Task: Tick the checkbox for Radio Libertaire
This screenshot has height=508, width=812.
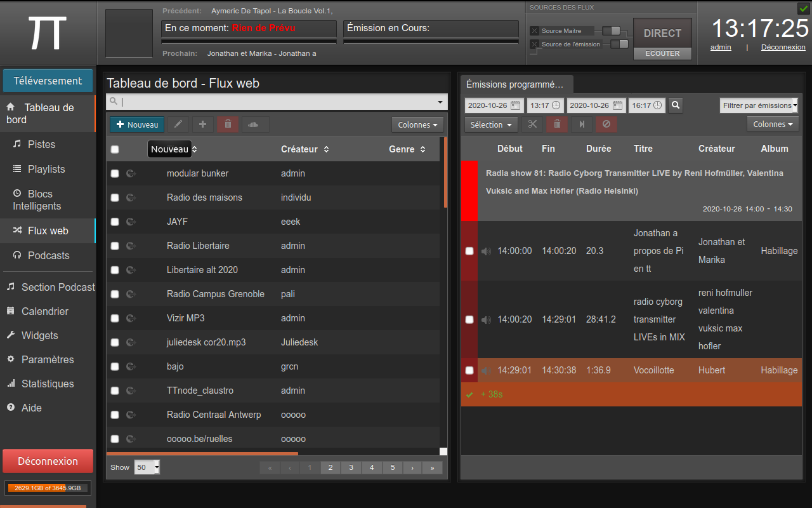Action: point(115,246)
